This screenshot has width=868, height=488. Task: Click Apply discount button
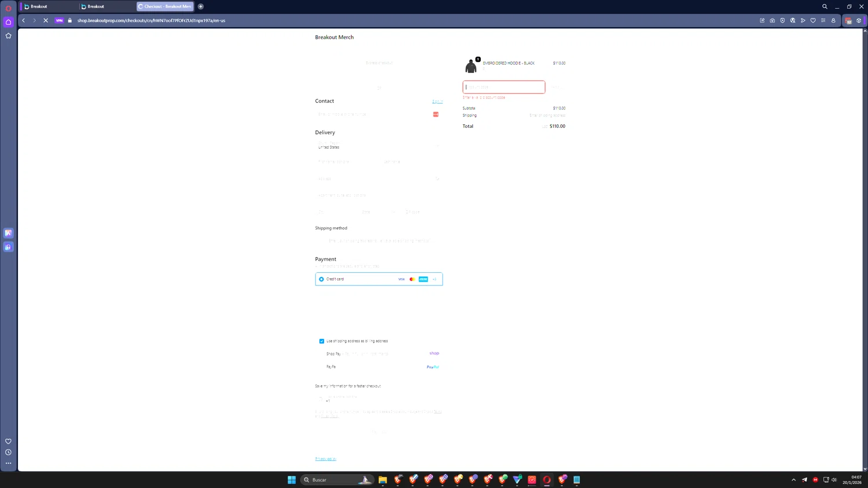pyautogui.click(x=556, y=87)
